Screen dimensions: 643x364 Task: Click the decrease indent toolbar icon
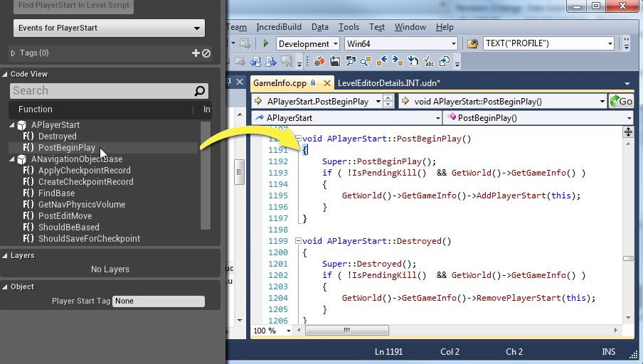click(x=255, y=61)
